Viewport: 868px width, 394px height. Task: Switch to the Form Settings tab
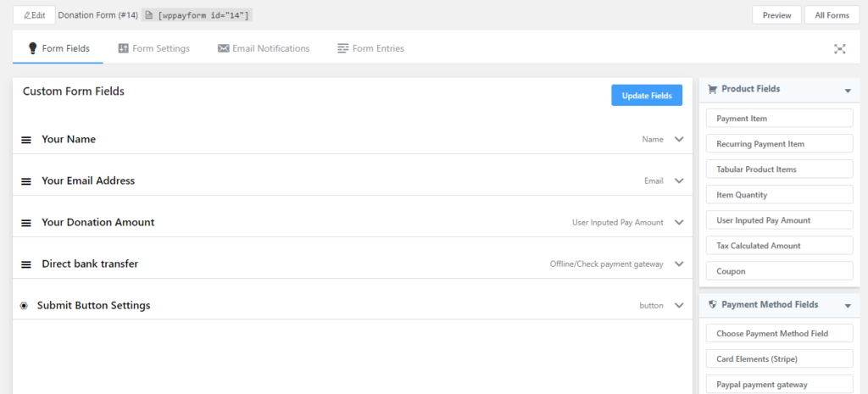pyautogui.click(x=153, y=49)
